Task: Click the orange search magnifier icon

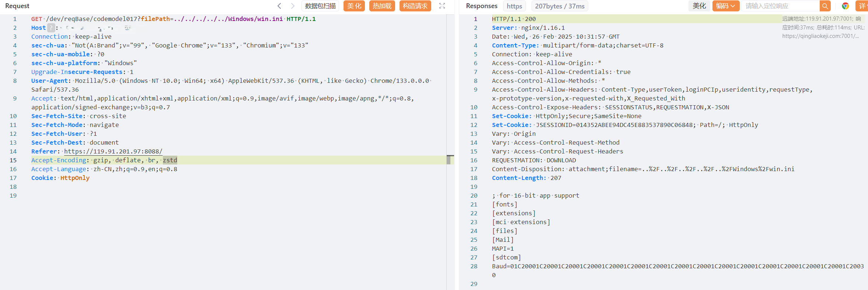Action: pos(825,6)
